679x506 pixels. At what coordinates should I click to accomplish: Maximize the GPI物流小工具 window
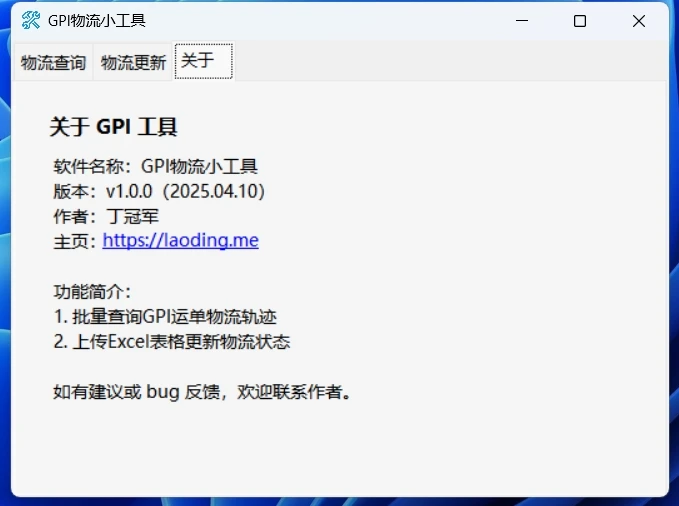(x=580, y=21)
